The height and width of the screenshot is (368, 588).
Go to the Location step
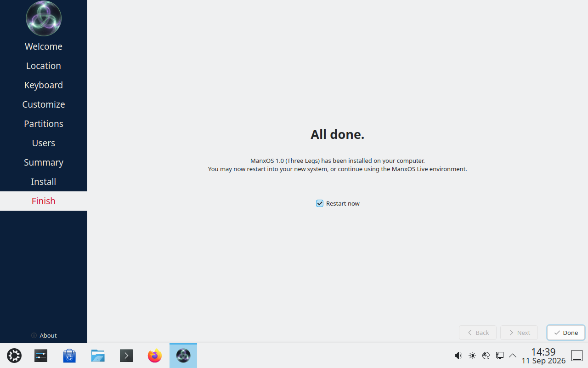tap(44, 66)
